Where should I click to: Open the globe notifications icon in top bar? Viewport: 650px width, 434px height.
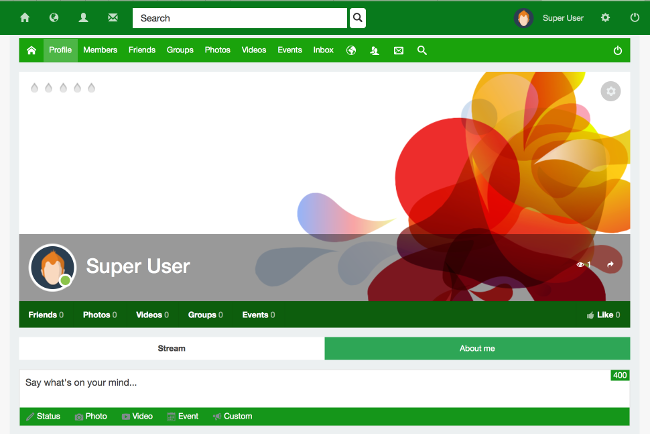click(54, 18)
